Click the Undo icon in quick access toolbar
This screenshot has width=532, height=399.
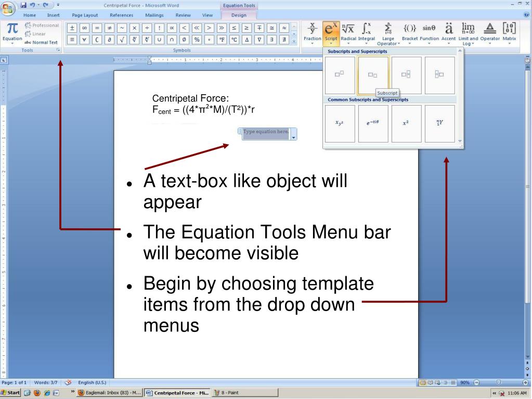(33, 5)
